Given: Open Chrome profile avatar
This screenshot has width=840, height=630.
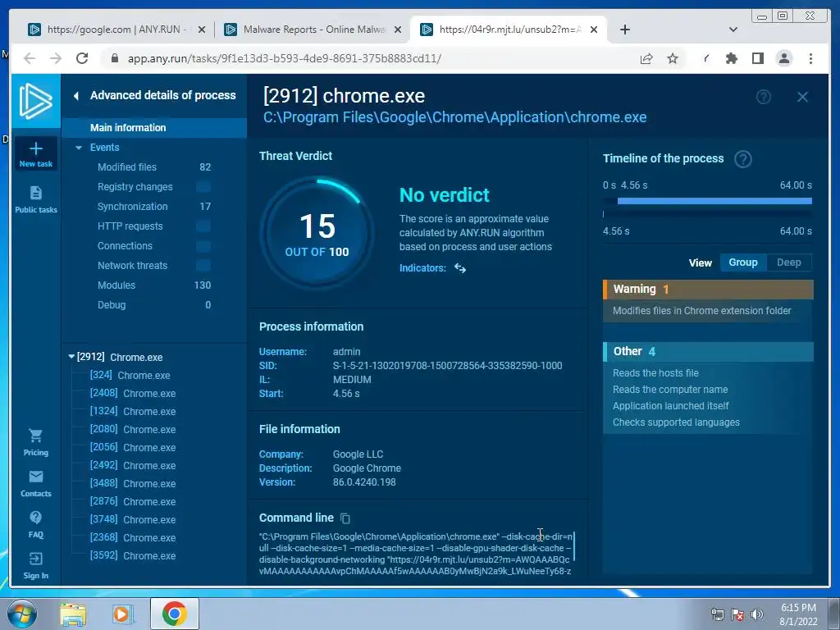Looking at the screenshot, I should point(784,58).
